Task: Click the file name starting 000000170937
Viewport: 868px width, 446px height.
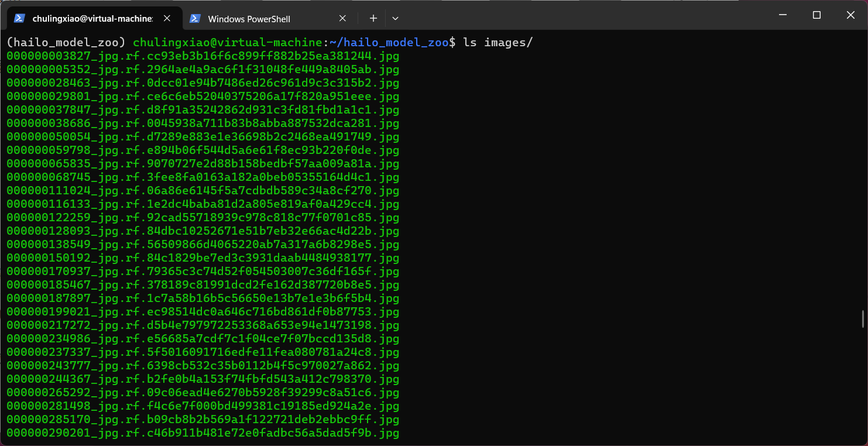Action: tap(203, 272)
